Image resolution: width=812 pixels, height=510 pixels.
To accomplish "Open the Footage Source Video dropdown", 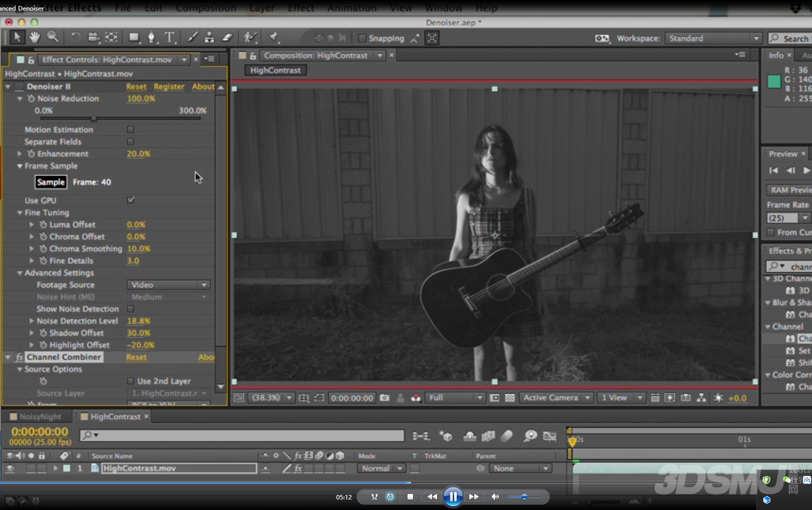I will pos(168,285).
